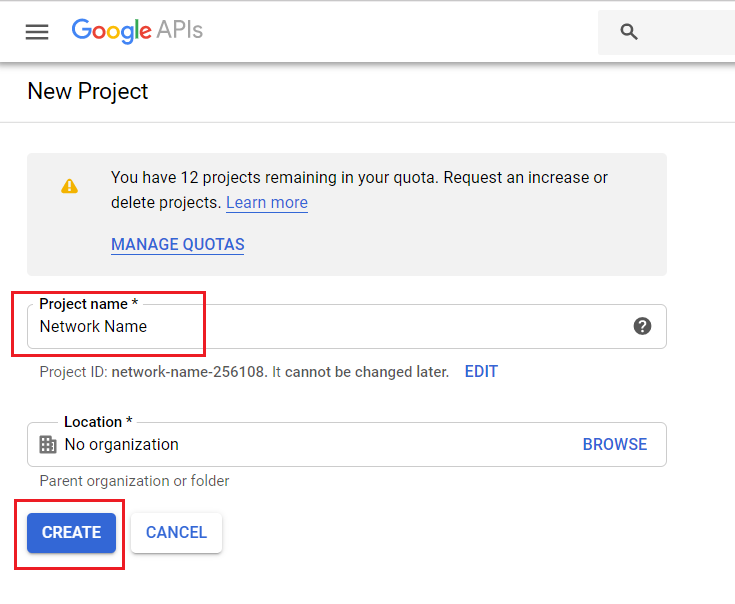Click the Google APIs logo
This screenshot has height=604, width=735.
coord(137,31)
